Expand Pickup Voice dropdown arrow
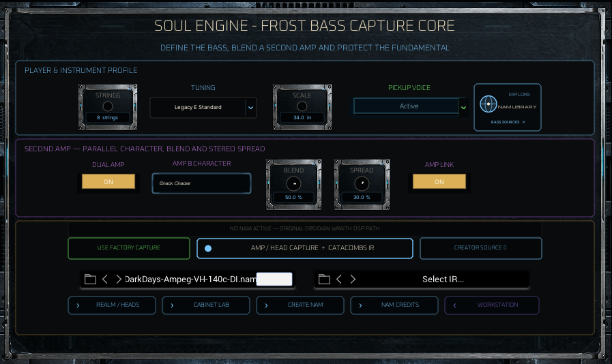The image size is (612, 364). pyautogui.click(x=463, y=107)
